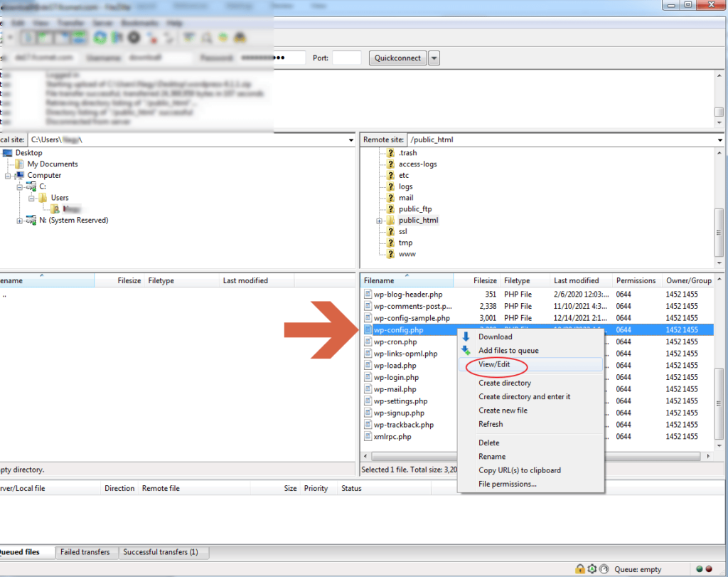Choose Rename from the context menu
Image resolution: width=728 pixels, height=577 pixels.
point(531,457)
